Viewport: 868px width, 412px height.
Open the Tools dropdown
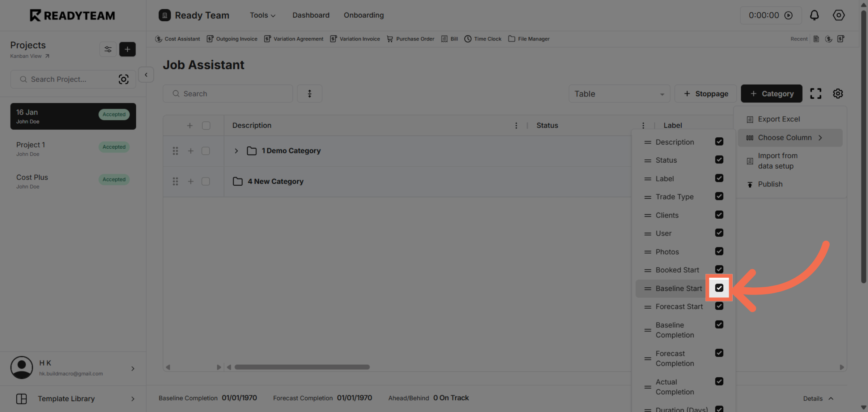pyautogui.click(x=262, y=15)
